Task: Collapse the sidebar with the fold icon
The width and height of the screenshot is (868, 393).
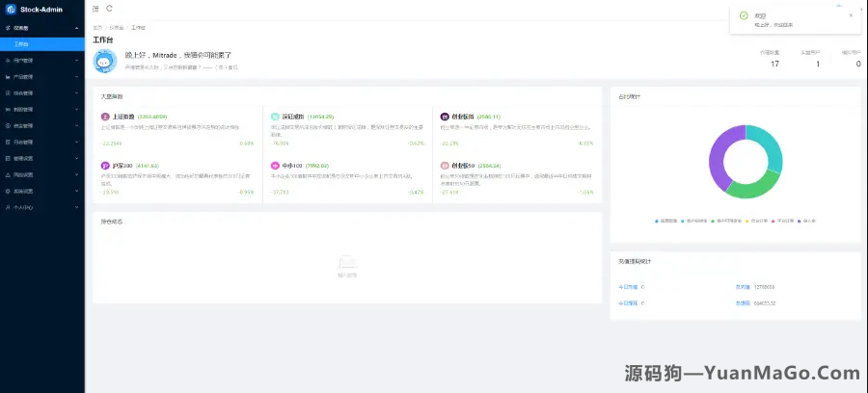Action: coord(95,9)
